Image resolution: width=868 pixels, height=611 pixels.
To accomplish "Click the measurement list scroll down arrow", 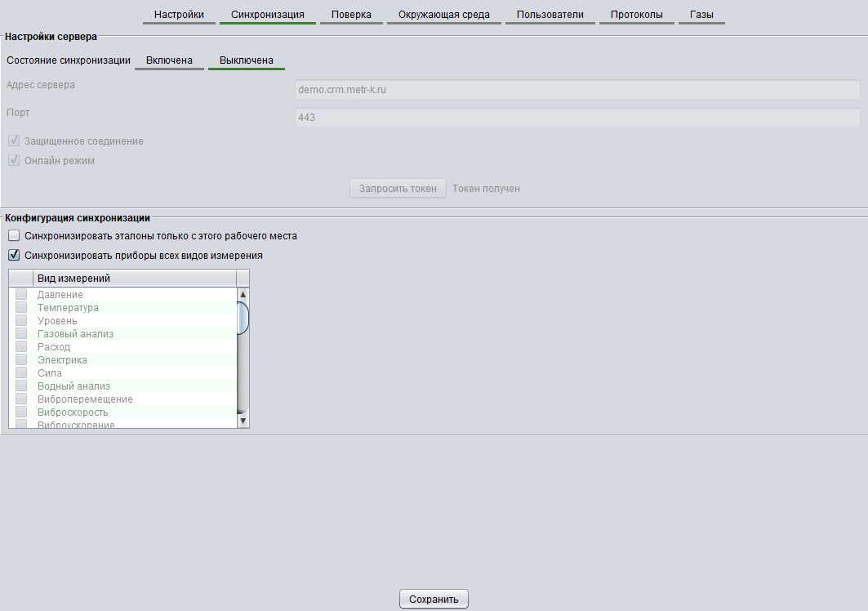I will [x=243, y=421].
